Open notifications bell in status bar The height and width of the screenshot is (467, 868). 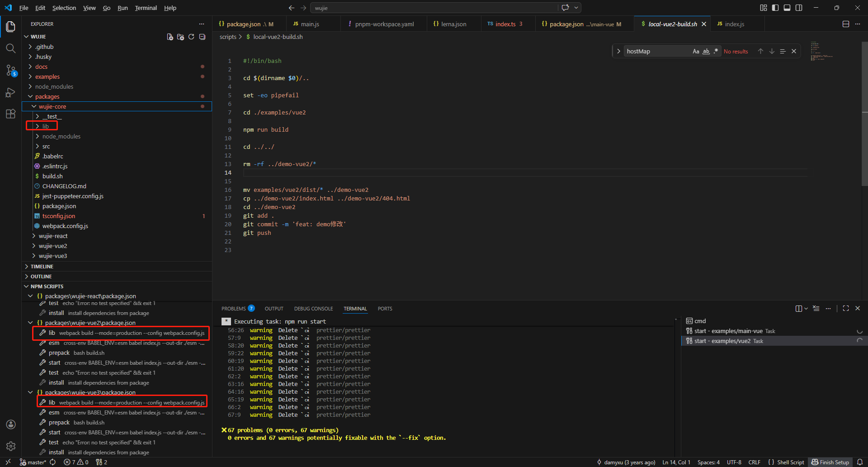(x=860, y=462)
